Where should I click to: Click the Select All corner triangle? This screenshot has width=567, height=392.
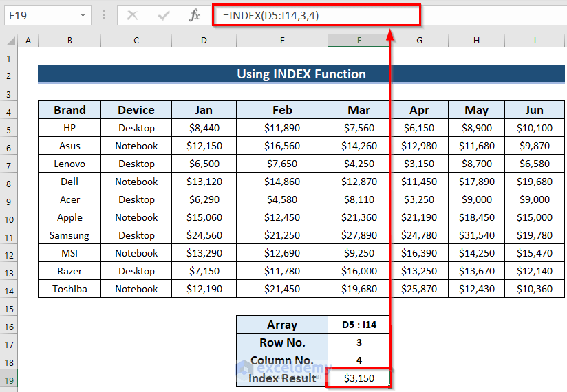11,40
